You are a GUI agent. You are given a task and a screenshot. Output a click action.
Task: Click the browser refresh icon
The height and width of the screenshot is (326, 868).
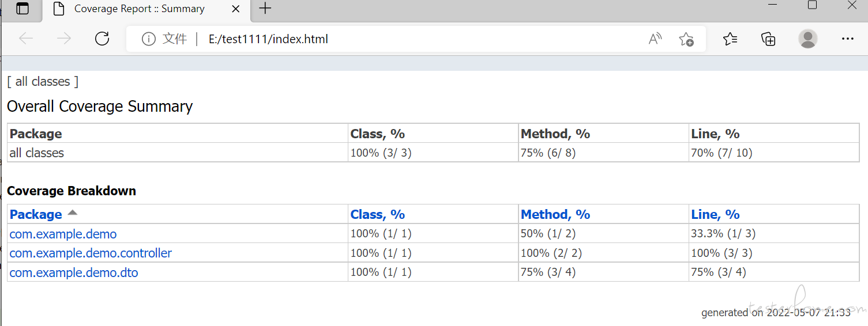pyautogui.click(x=102, y=39)
